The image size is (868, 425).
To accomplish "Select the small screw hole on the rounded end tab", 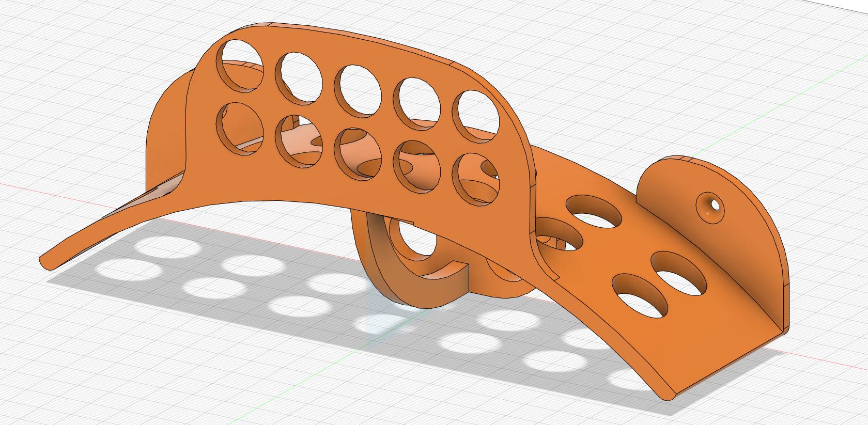I will [711, 207].
